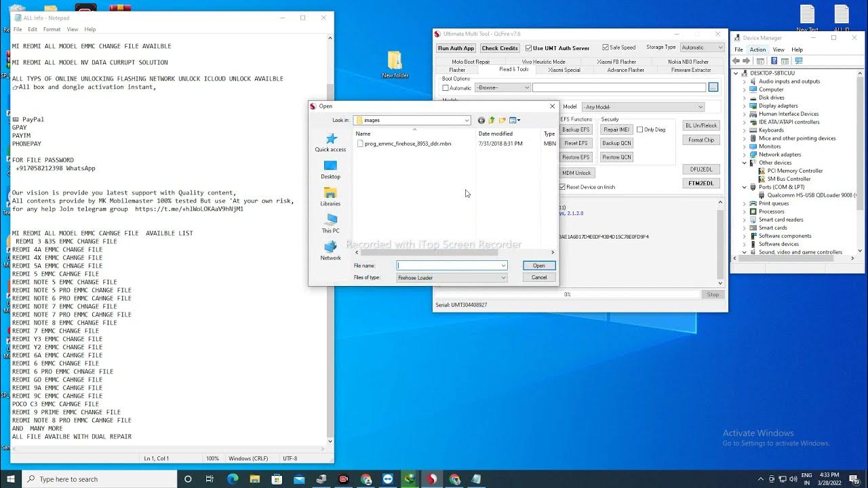868x488 pixels.
Task: Open the File name dropdown arrow
Action: tap(503, 266)
